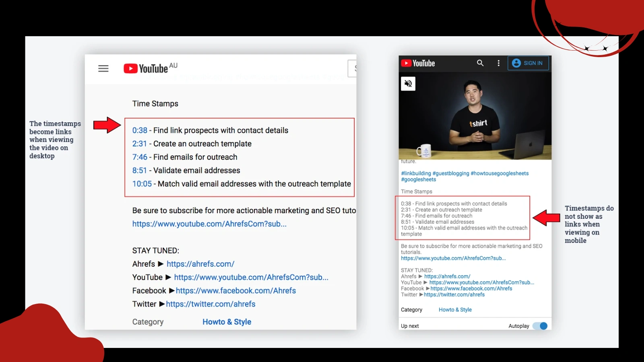Jump to the 2:31 timestamp link
The height and width of the screenshot is (362, 644).
coord(140,144)
